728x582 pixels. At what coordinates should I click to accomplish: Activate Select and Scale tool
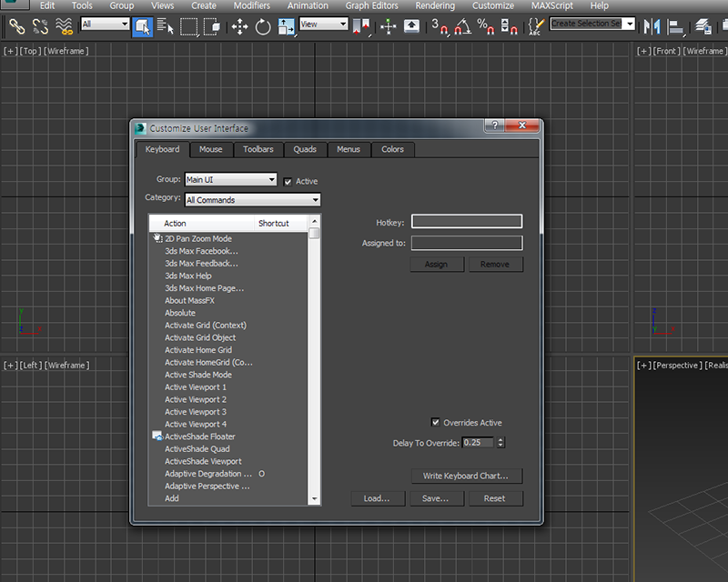(x=286, y=26)
